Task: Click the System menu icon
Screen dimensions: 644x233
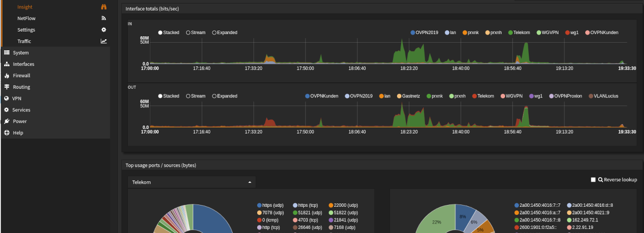Action: 7,53
